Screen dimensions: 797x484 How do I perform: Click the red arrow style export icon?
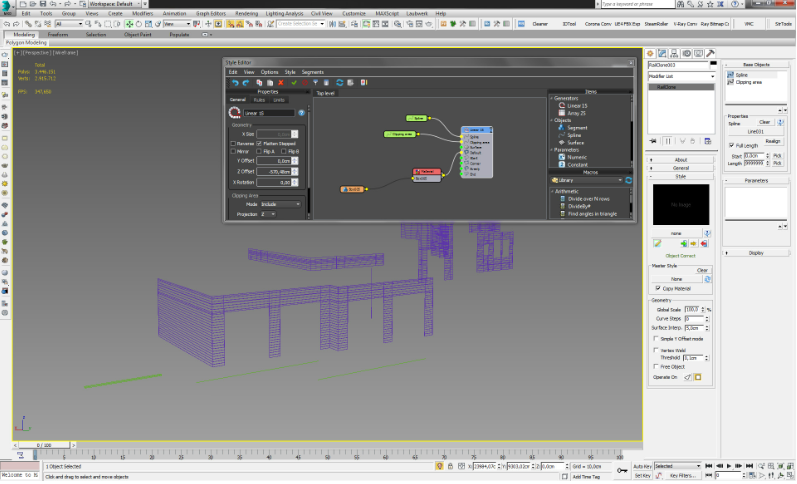click(x=703, y=244)
